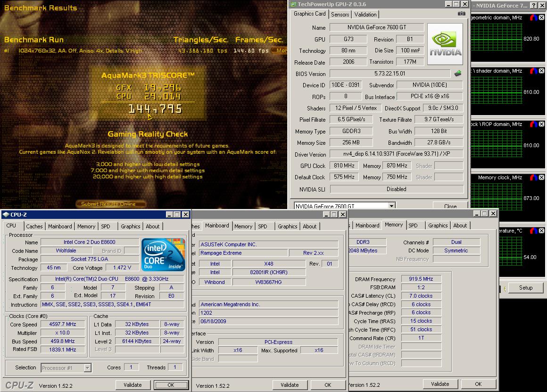
Task: Click the help question mark in NVIDIA GeForce window
Action: click(534, 5)
